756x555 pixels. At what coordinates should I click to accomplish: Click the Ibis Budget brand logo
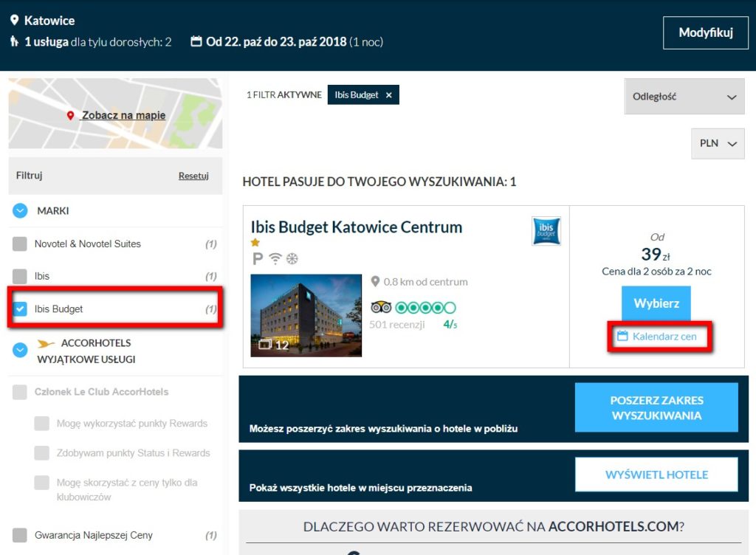tap(546, 231)
